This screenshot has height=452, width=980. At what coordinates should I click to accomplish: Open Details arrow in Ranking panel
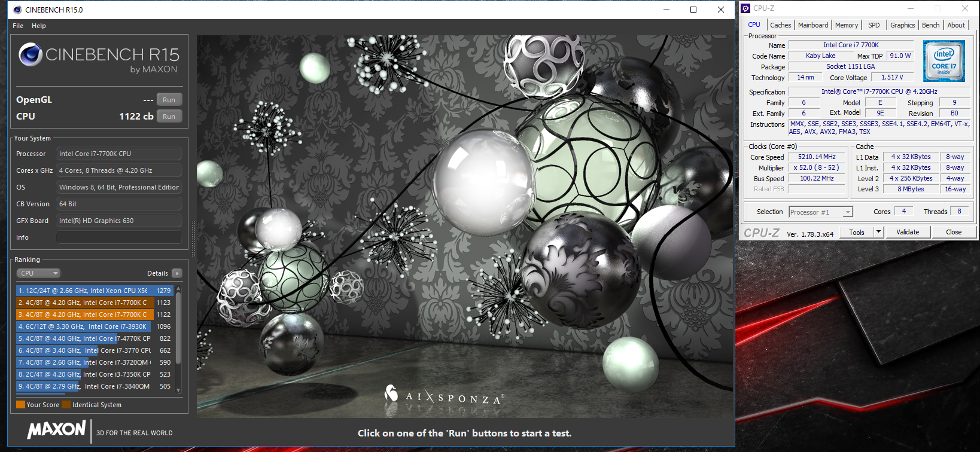pos(176,273)
